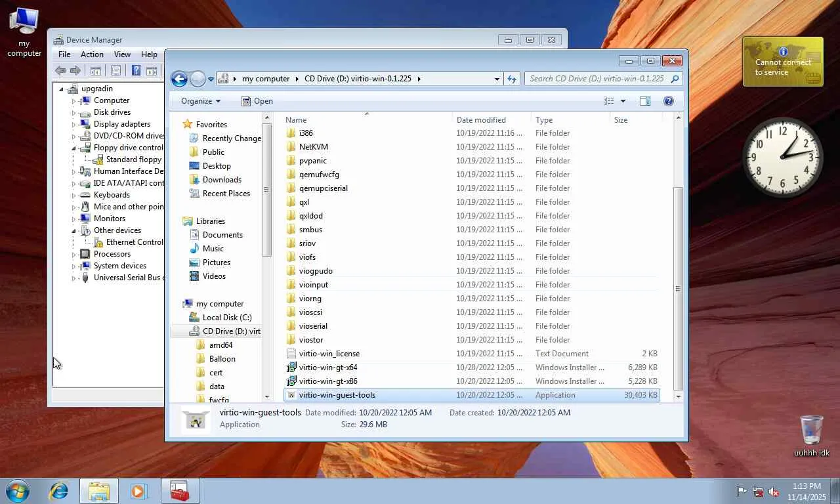This screenshot has height=504, width=840.
Task: Expand the Processors node in Device Manager
Action: [x=74, y=254]
